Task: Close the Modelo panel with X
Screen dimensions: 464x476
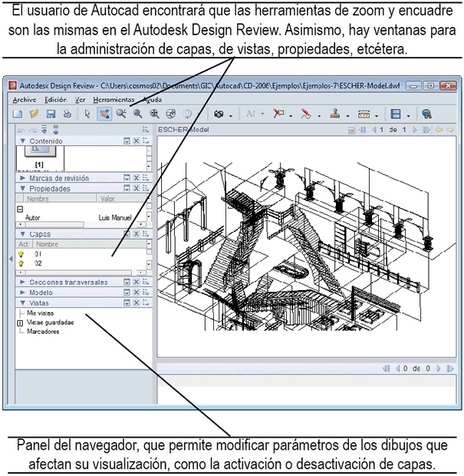Action: tap(137, 293)
